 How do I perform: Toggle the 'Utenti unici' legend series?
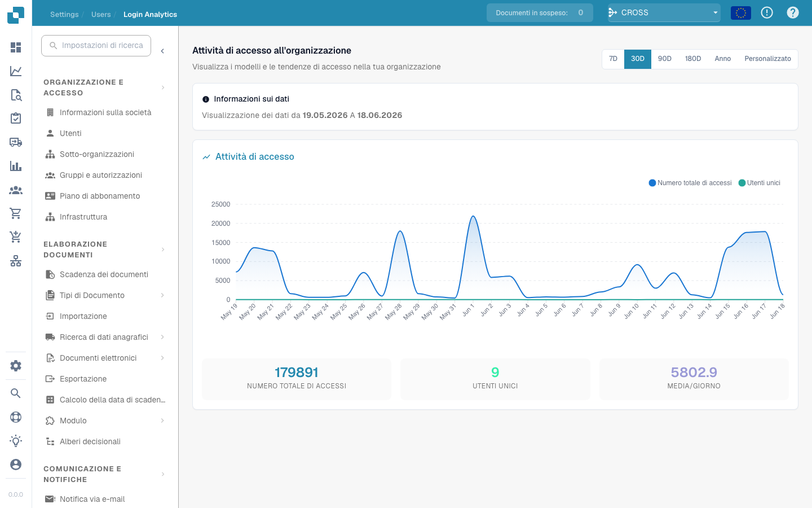[760, 183]
